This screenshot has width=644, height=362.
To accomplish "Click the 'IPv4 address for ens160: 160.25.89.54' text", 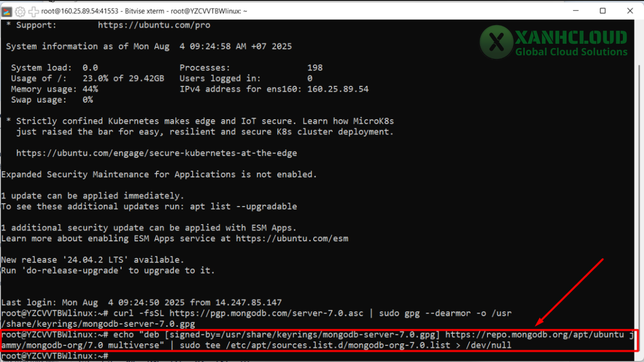I will (274, 89).
